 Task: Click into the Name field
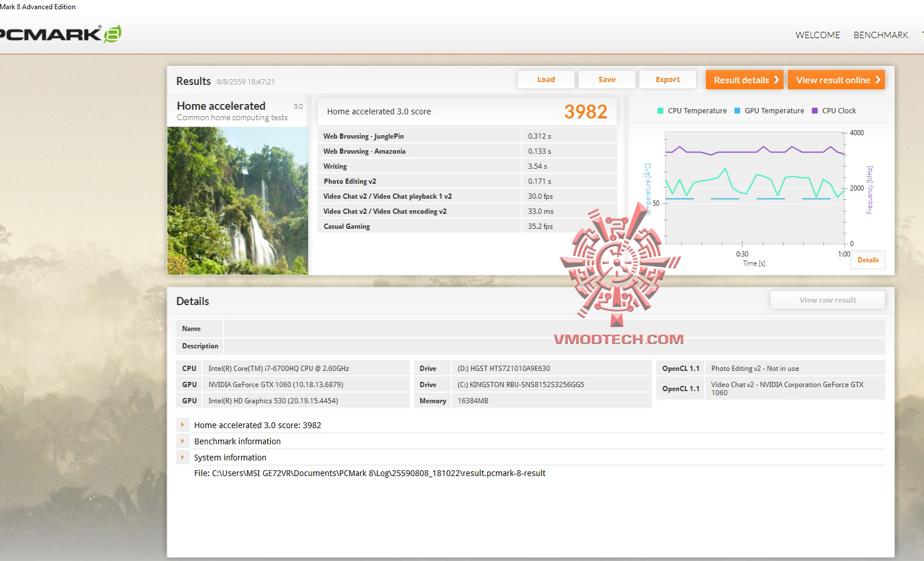pos(554,329)
